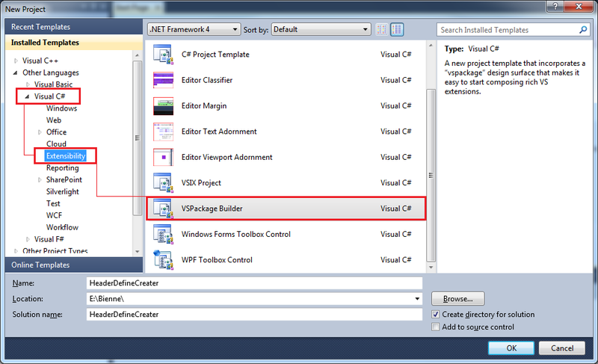Image resolution: width=598 pixels, height=364 pixels.
Task: Click the template list scroll down arrow
Action: pos(431,268)
